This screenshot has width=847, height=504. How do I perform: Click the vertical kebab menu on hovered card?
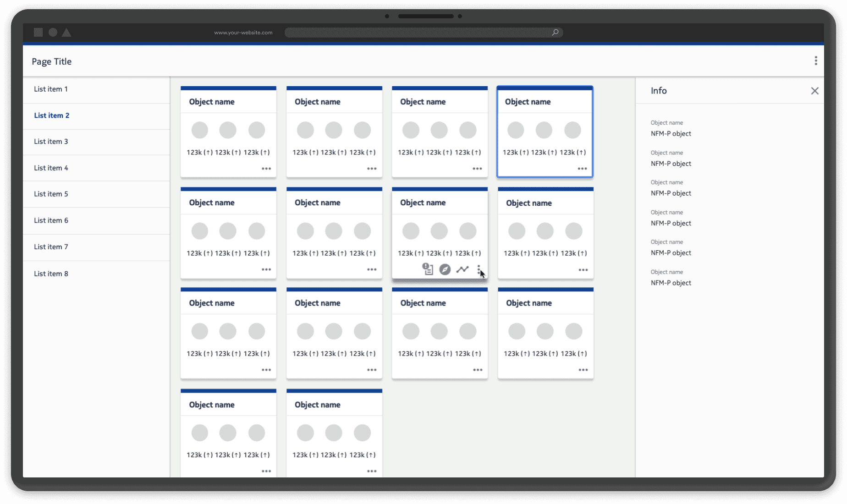point(479,269)
